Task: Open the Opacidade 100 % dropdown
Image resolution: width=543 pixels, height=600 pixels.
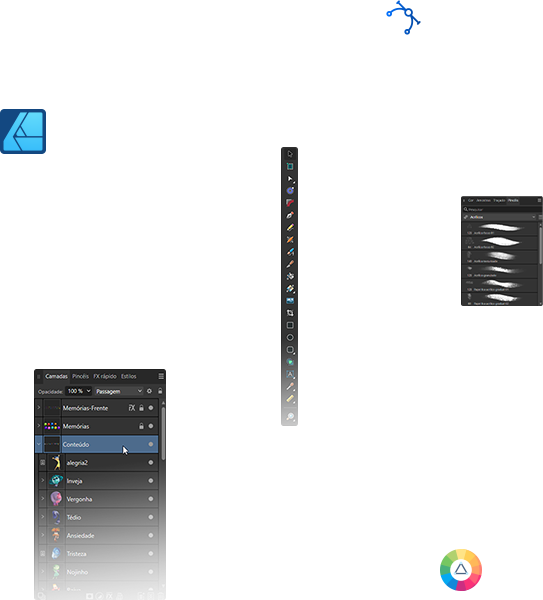Action: click(x=78, y=391)
